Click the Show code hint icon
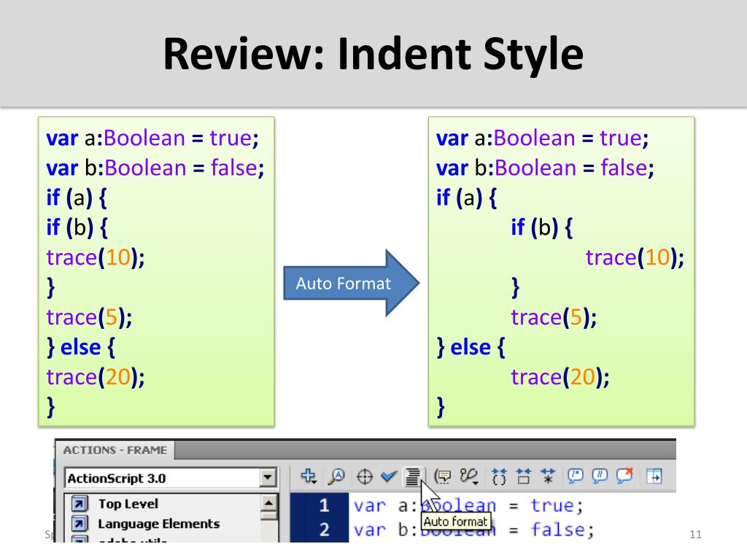The width and height of the screenshot is (747, 560). pos(443,476)
